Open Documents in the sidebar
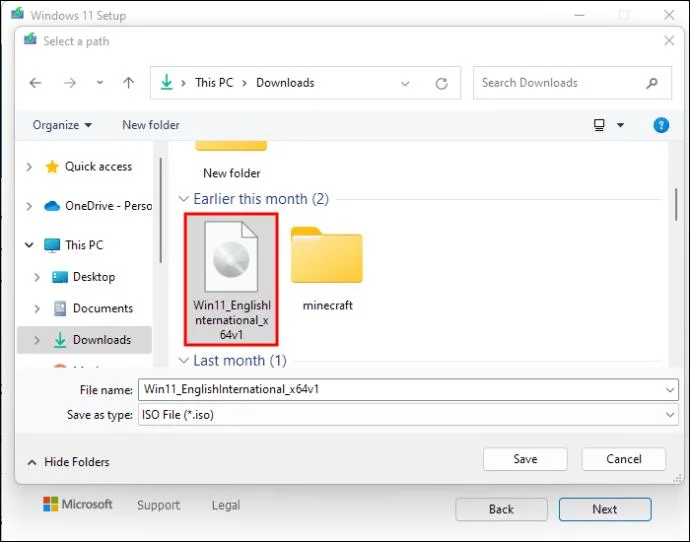 [x=103, y=308]
